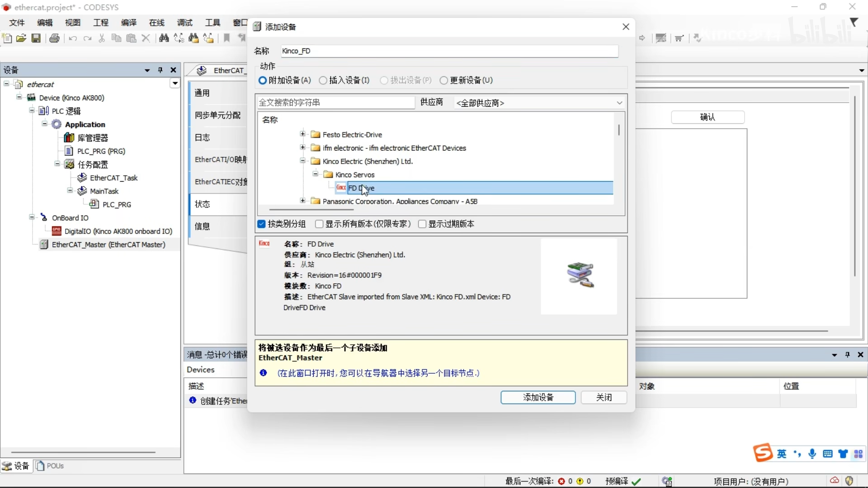The width and height of the screenshot is (868, 488).
Task: Expand the Panasonic Corporation folder
Action: pos(302,201)
